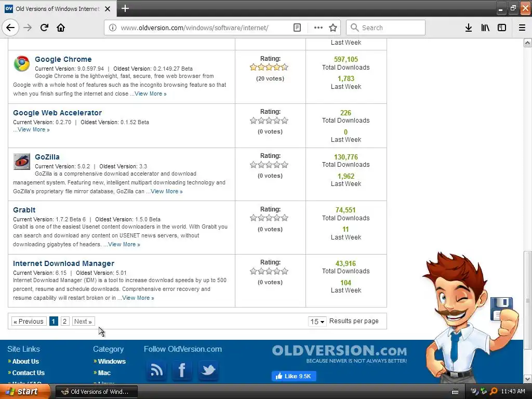Reload the current page
This screenshot has height=399, width=532.
tap(45, 28)
